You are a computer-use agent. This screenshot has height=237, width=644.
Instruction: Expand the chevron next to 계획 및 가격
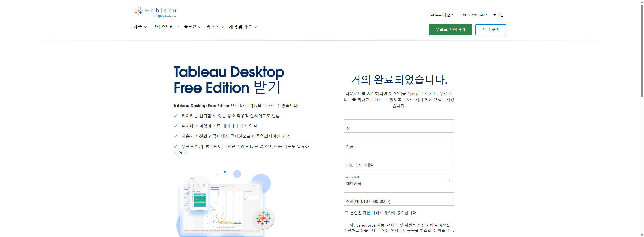tap(255, 27)
